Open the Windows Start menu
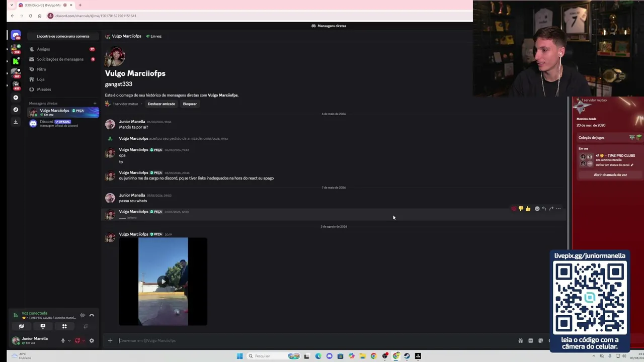This screenshot has height=362, width=644. (x=239, y=356)
